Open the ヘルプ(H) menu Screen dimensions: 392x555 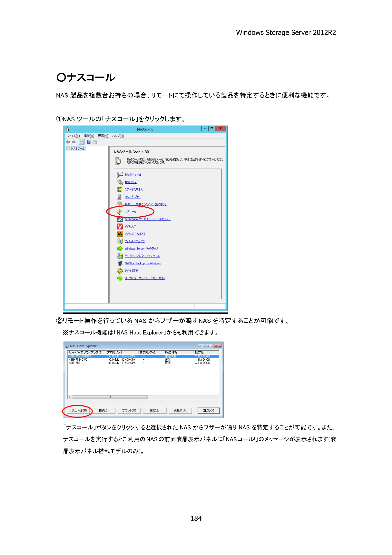click(x=118, y=136)
